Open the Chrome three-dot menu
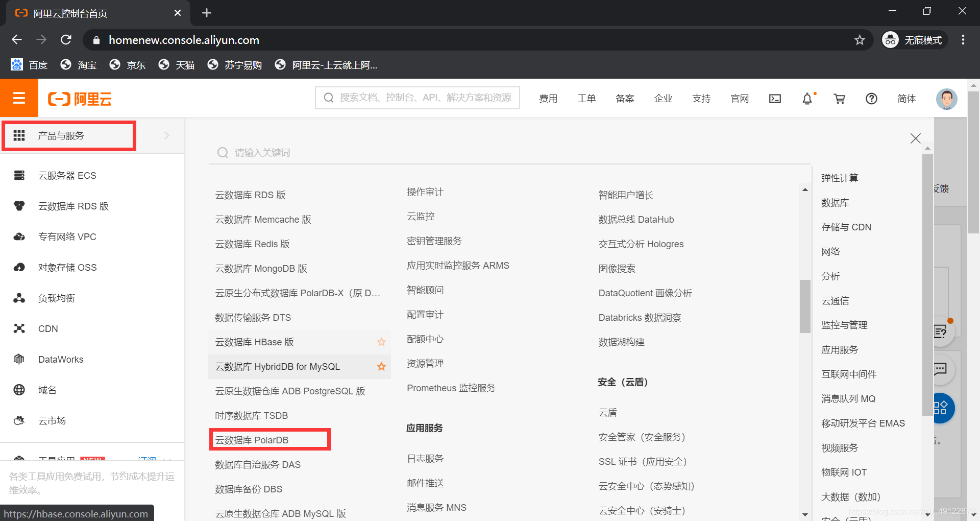This screenshot has height=521, width=980. [x=963, y=40]
